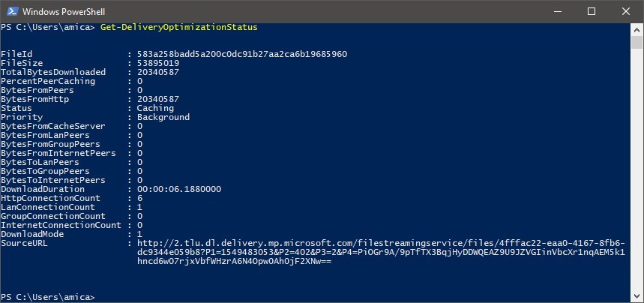Minimize the PowerShell window
The width and height of the screenshot is (644, 303).
[x=558, y=11]
